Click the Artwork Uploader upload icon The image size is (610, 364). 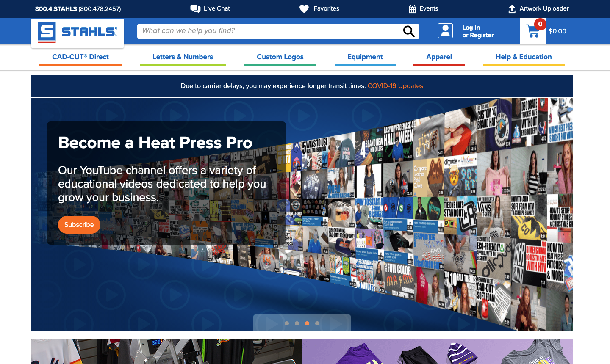point(512,9)
